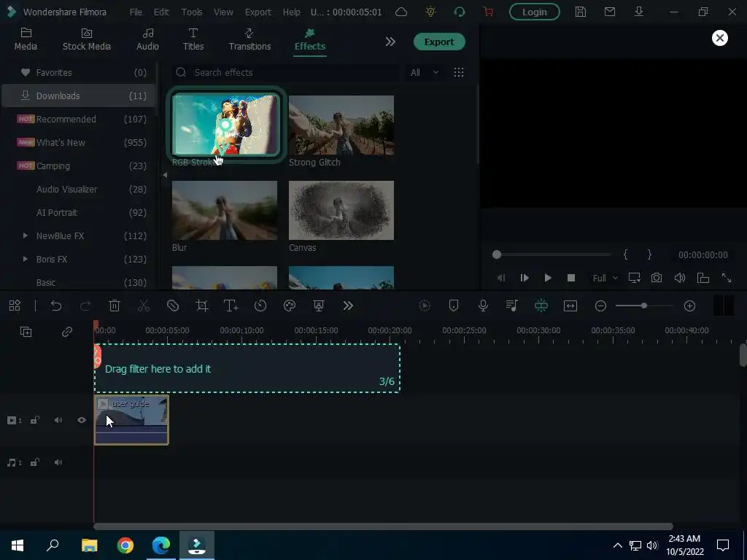Screen dimensions: 747x560
Task: Play the preview video
Action: coord(548,278)
